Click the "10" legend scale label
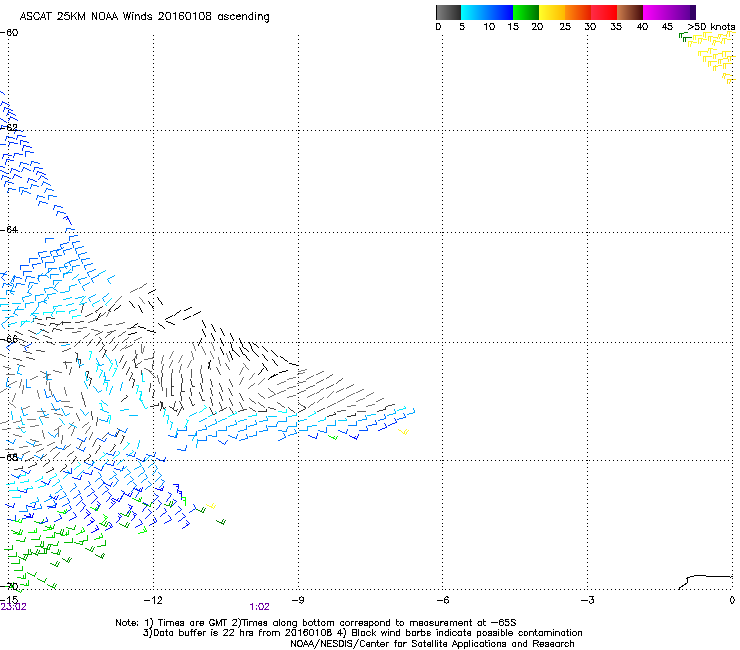The height and width of the screenshot is (650, 740). (489, 27)
